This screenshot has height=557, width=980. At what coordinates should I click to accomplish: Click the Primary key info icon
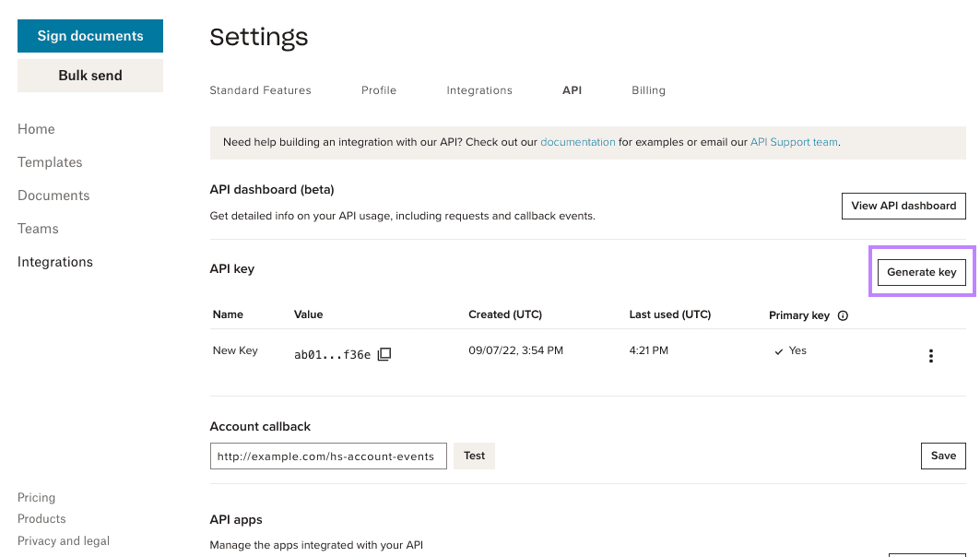click(x=842, y=315)
